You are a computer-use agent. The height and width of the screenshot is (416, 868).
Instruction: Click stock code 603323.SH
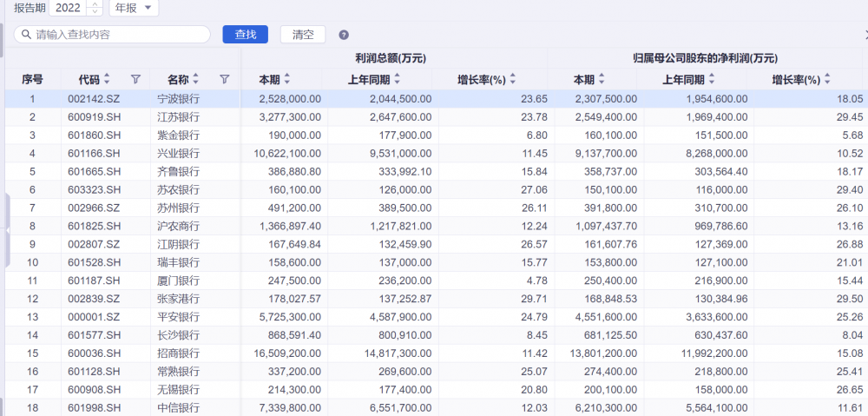click(x=94, y=190)
